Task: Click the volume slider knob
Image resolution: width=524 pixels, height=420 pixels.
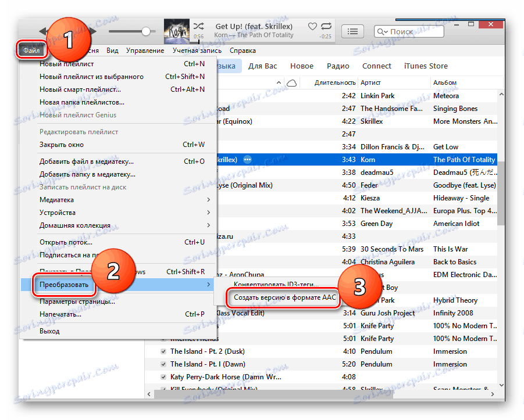Action: pos(146,31)
